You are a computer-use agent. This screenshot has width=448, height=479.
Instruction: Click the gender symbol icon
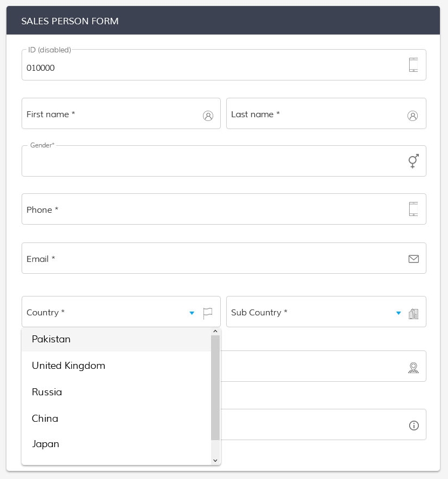coord(413,161)
